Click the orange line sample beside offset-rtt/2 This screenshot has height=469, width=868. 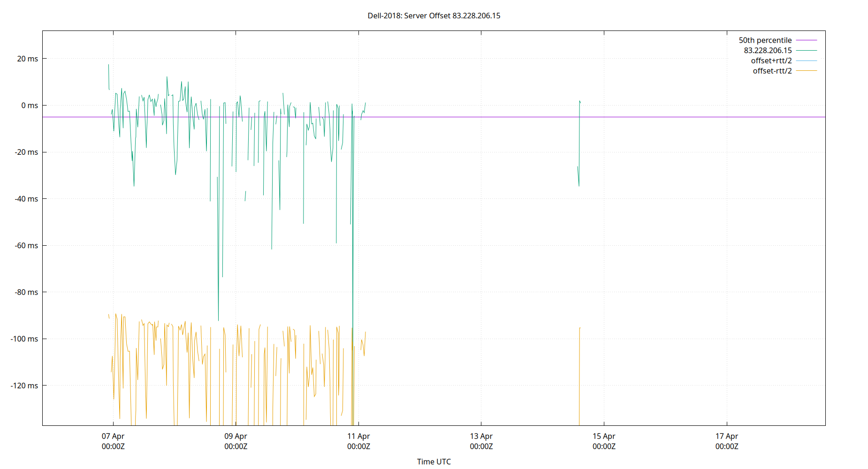click(807, 71)
